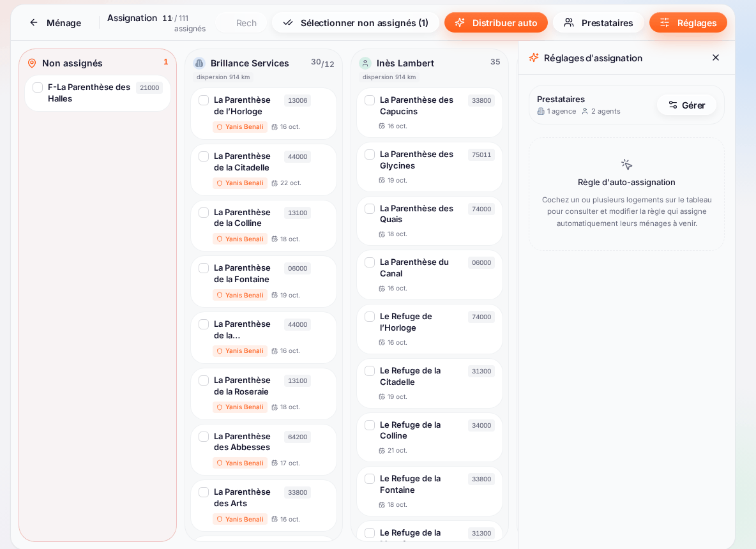Click postal code 64200 badge
The height and width of the screenshot is (549, 756).
pos(298,437)
